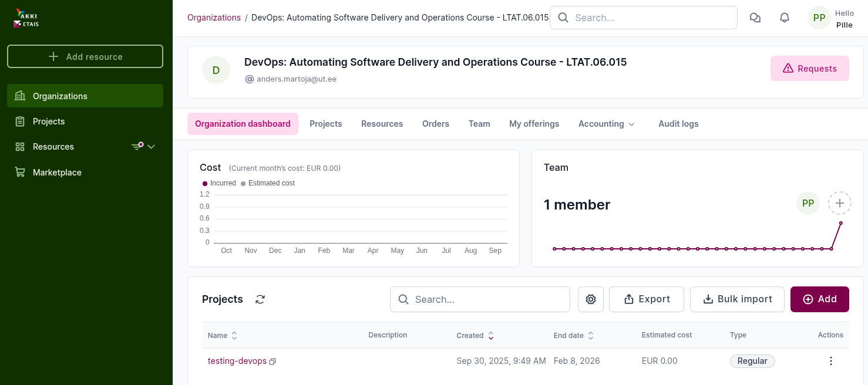
Task: Open the Pille user profile menu
Action: coord(831,18)
